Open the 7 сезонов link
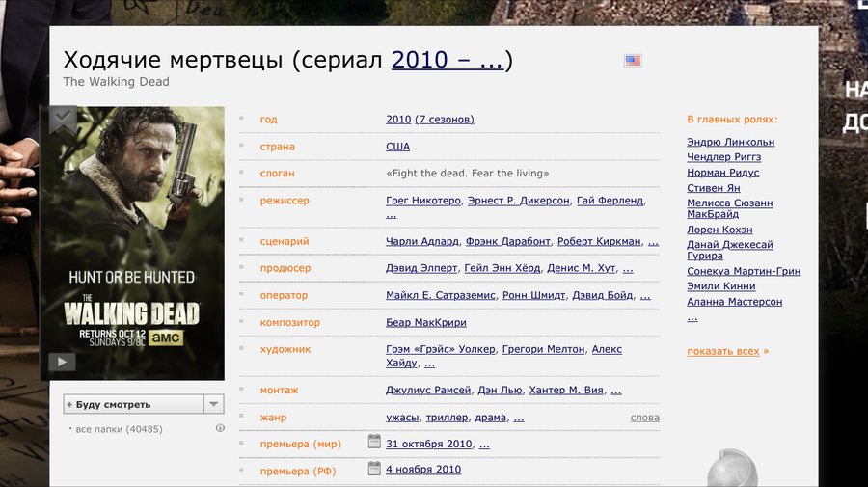 (445, 119)
